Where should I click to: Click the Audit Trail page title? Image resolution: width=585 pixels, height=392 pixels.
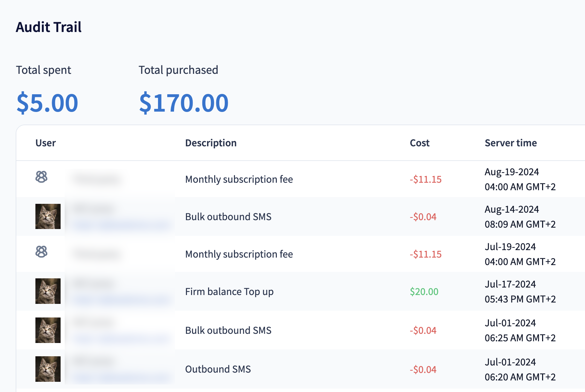tap(49, 27)
